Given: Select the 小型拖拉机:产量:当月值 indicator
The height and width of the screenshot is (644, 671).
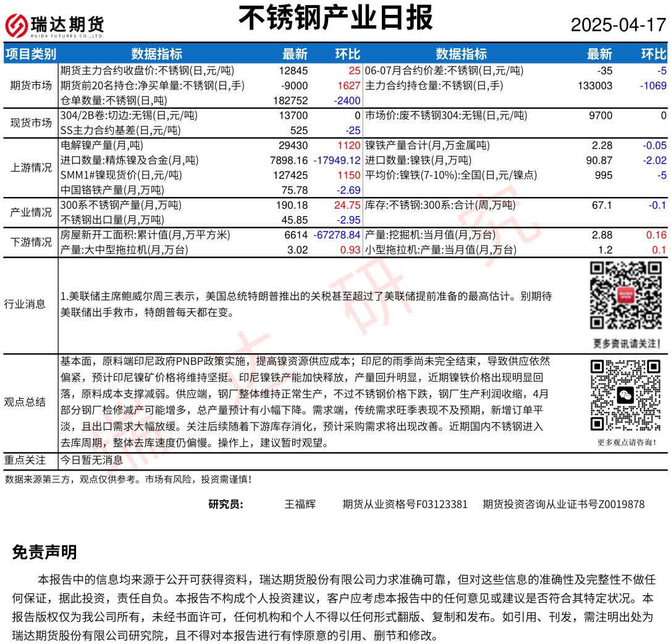Looking at the screenshot, I should pyautogui.click(x=441, y=250).
